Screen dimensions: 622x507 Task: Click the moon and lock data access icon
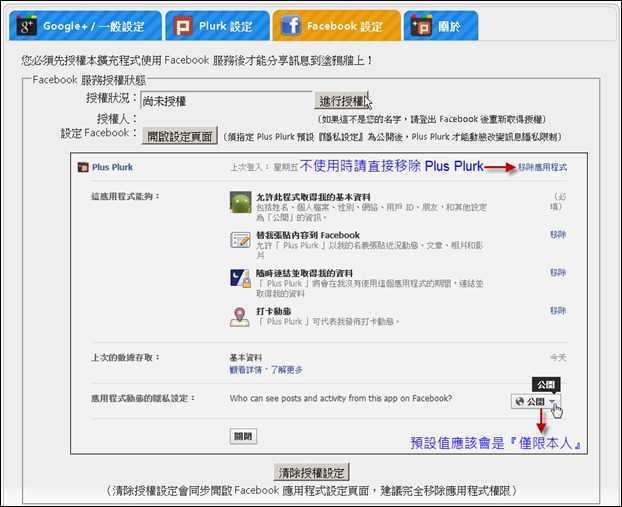point(240,278)
